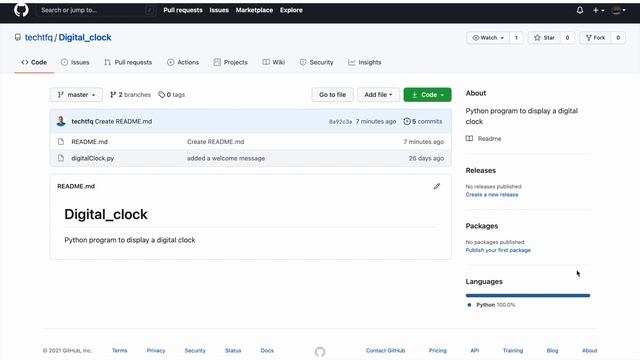Select the Code tab

34,62
